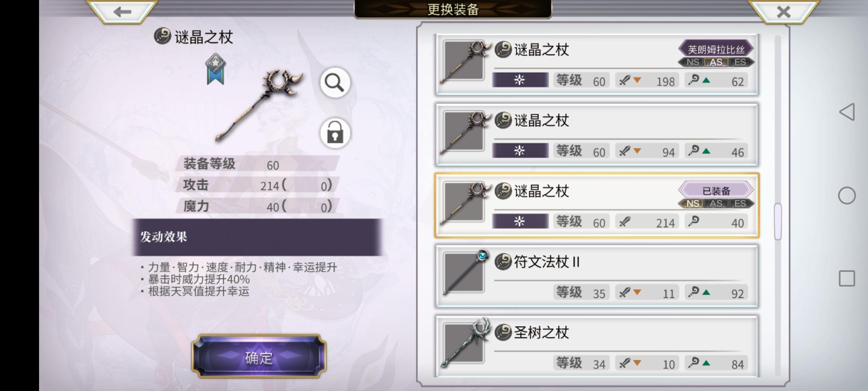
Task: Select 谜晶之杖 equipped by 芙朗姆拉比丝
Action: [x=597, y=64]
